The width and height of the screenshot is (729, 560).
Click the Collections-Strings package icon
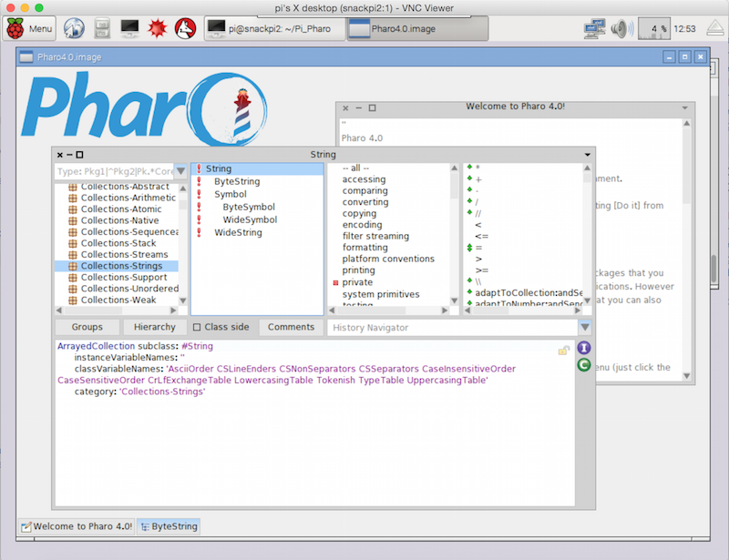[73, 266]
